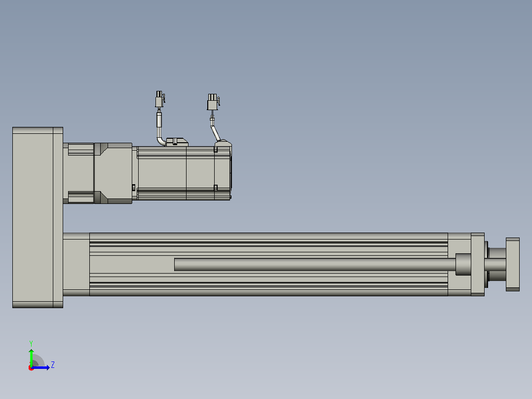Click the blue Z axis arrow of the triad
Screen dimensions: 532x399
click(40, 367)
